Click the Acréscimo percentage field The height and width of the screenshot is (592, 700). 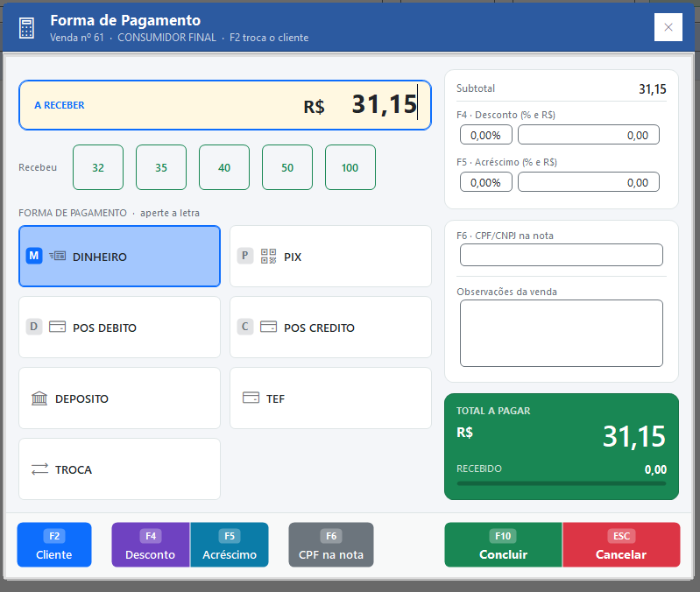(485, 182)
